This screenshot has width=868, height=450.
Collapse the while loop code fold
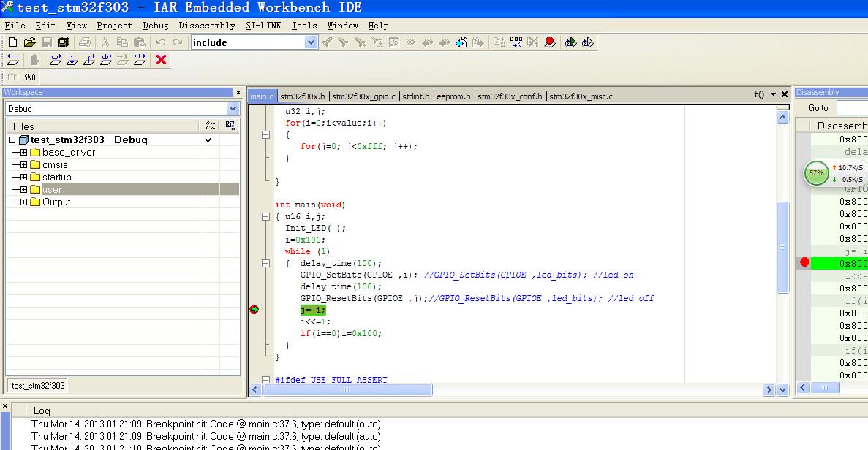click(x=265, y=263)
